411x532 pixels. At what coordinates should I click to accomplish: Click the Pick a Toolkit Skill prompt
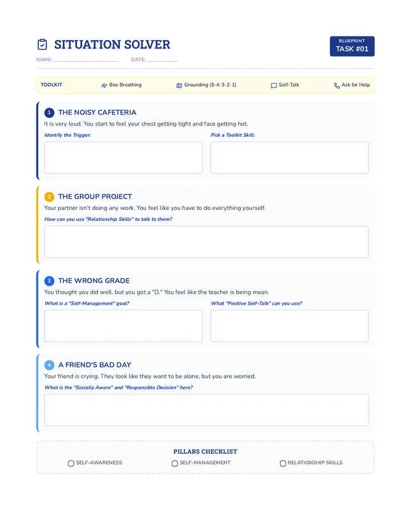[x=233, y=135]
